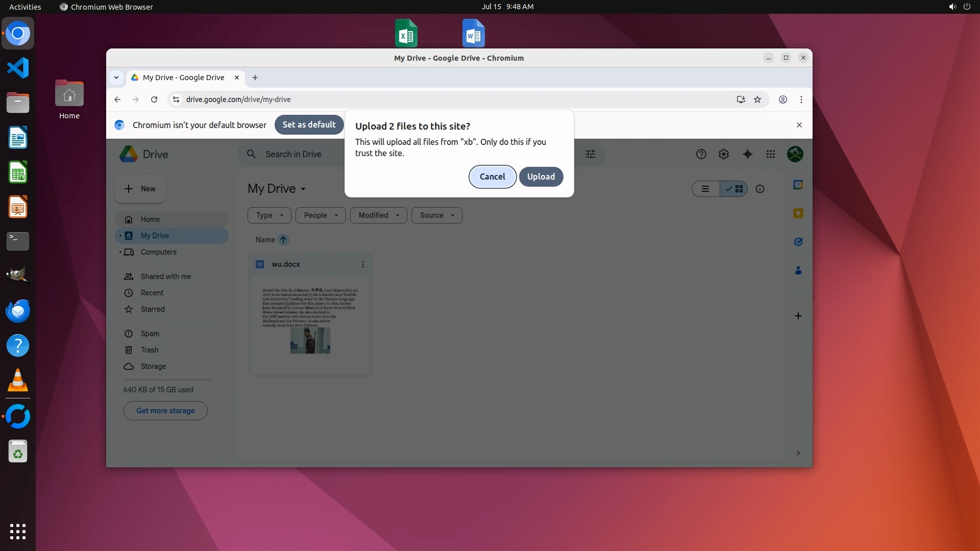Expand the Type filter dropdown
980x551 pixels.
click(269, 215)
